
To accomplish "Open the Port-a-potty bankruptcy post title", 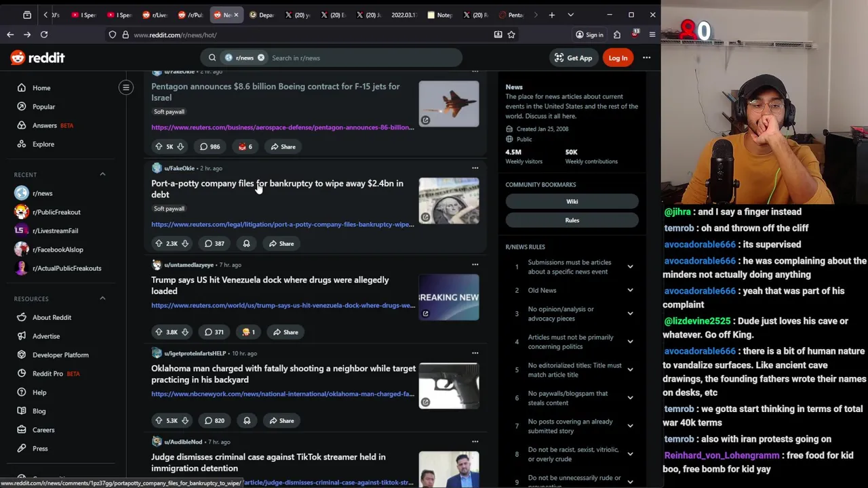I will point(277,189).
